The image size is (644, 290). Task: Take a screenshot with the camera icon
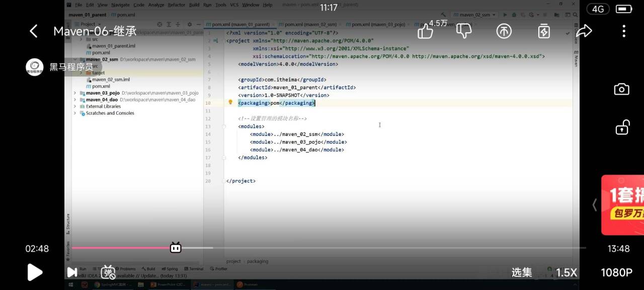(622, 89)
